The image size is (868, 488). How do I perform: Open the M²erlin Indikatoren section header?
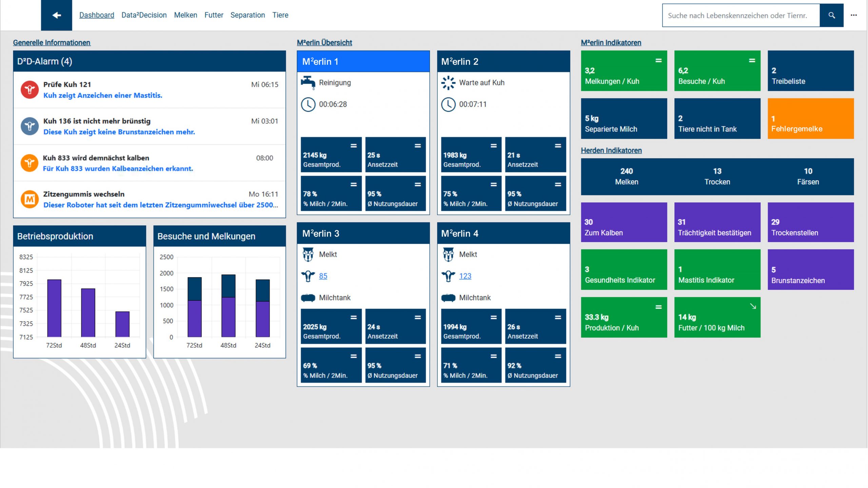click(x=611, y=43)
